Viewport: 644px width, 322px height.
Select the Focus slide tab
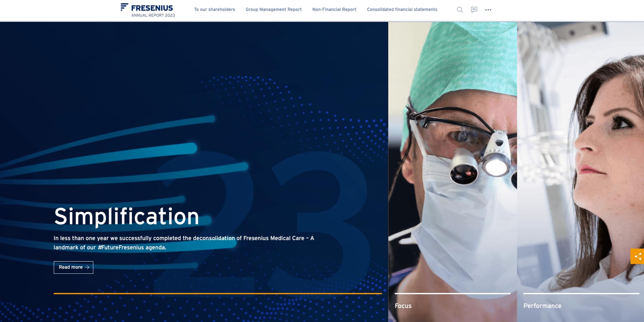pyautogui.click(x=403, y=306)
